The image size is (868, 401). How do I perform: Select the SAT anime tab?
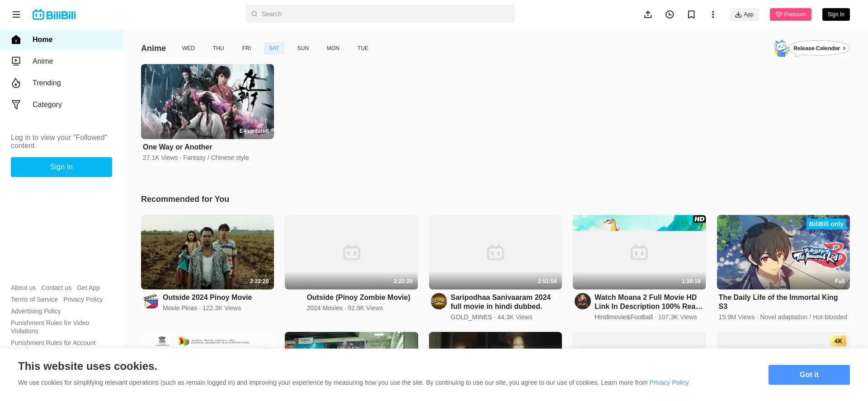point(274,48)
